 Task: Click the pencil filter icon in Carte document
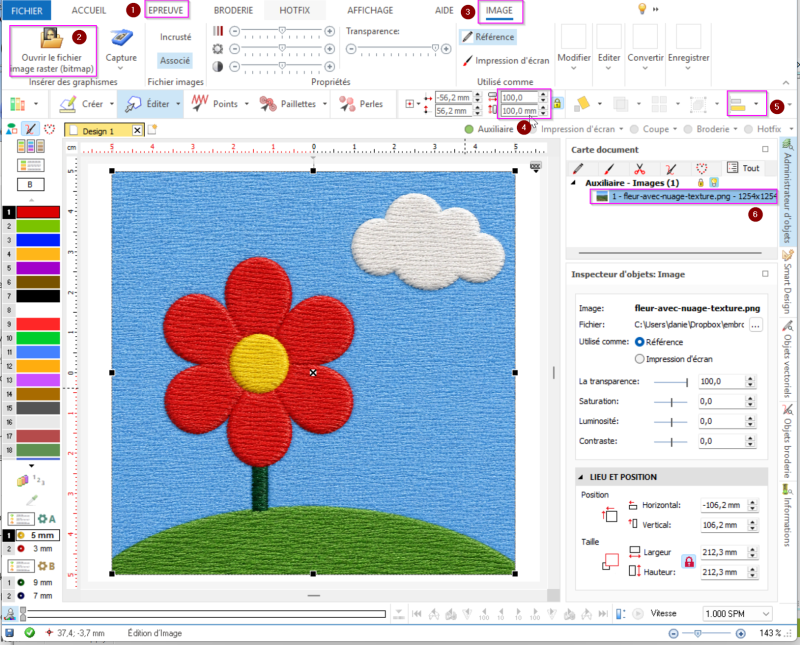(578, 168)
